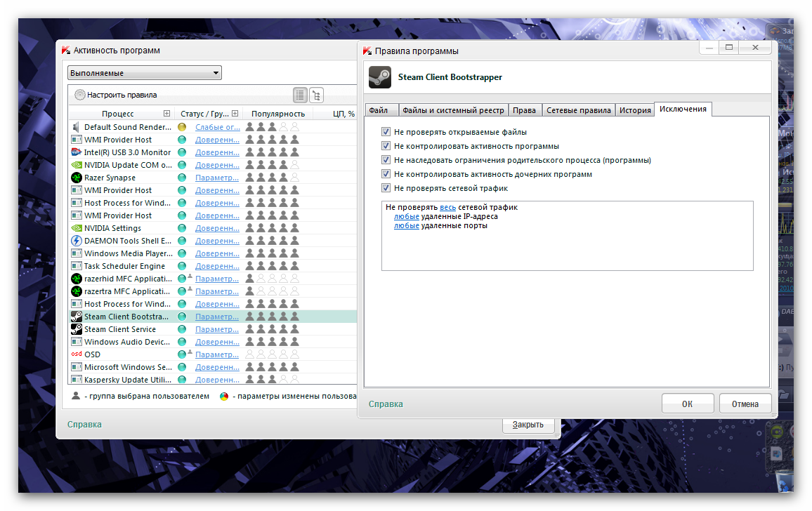812x511 pixels.
Task: Select the DAEMON Tools Shell icon
Action: 77,241
